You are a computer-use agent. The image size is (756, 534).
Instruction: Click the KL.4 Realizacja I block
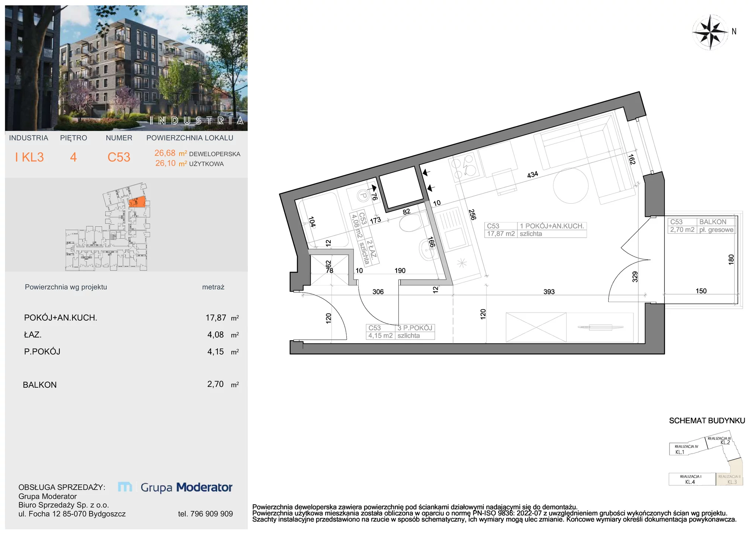click(692, 479)
